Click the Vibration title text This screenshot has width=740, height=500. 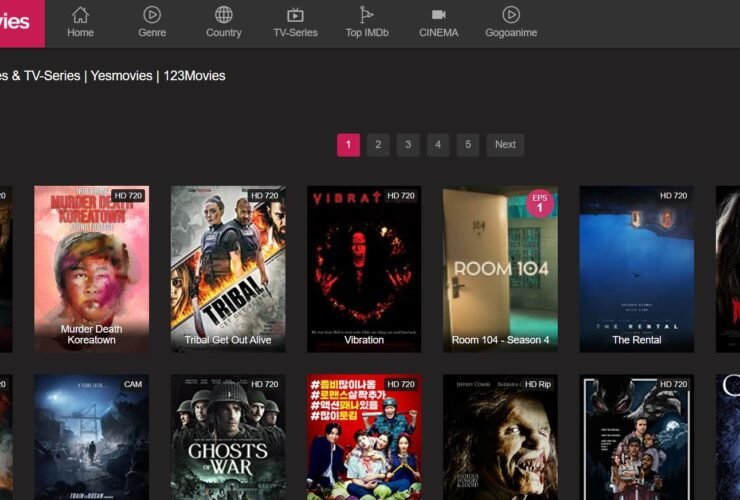(364, 340)
